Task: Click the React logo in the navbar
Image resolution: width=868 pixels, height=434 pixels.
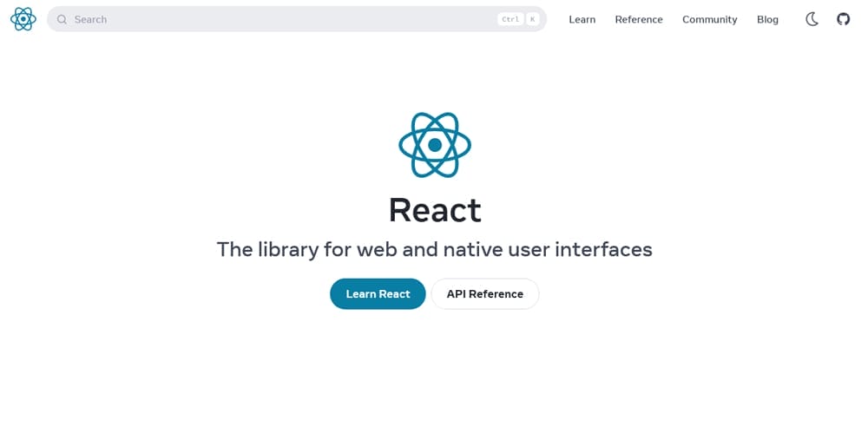Action: pyautogui.click(x=23, y=19)
